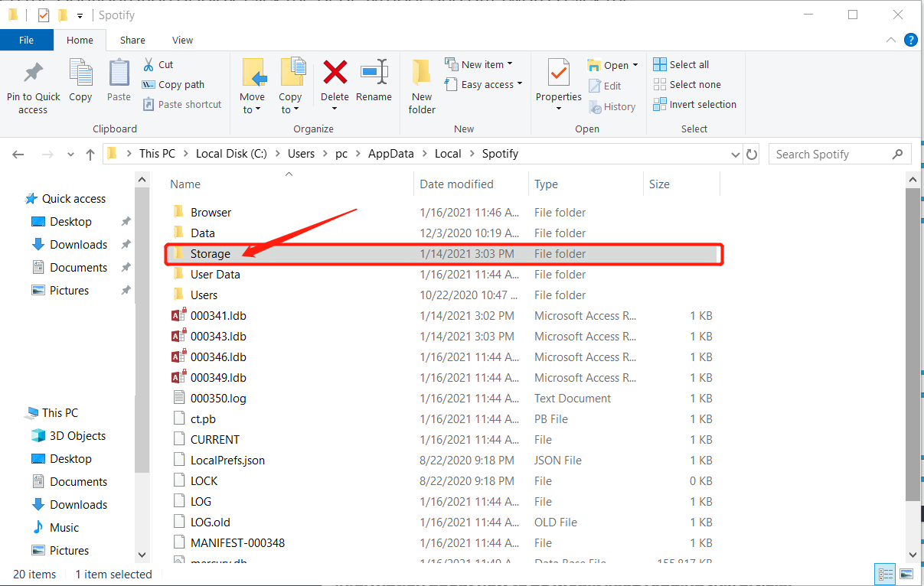
Task: Click Local Disk (C:) in address path
Action: (231, 154)
